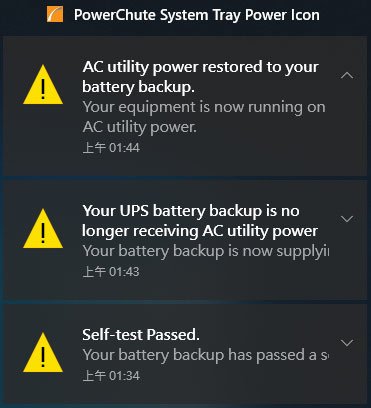The height and width of the screenshot is (408, 371).
Task: Click the 01:43 timestamp of second notification
Action: 111,272
